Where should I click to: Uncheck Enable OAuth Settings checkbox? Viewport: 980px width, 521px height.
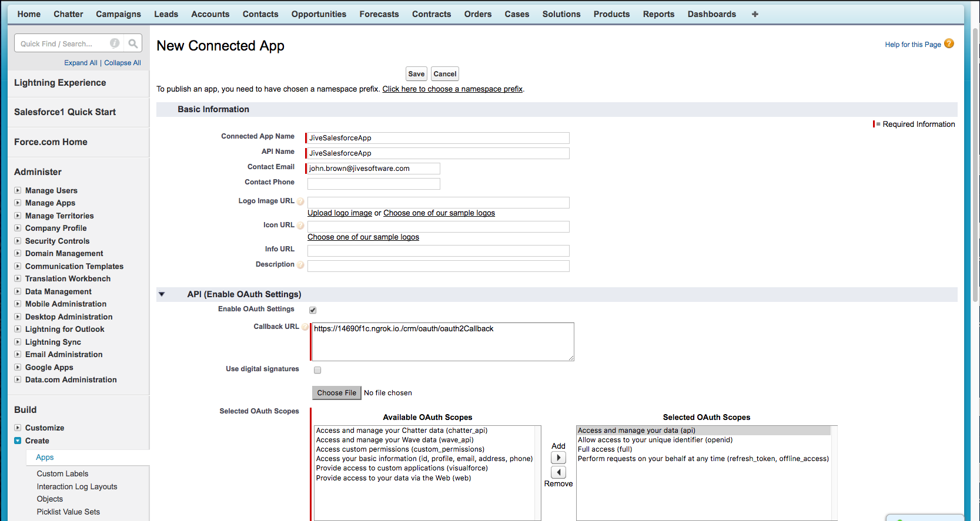(313, 310)
